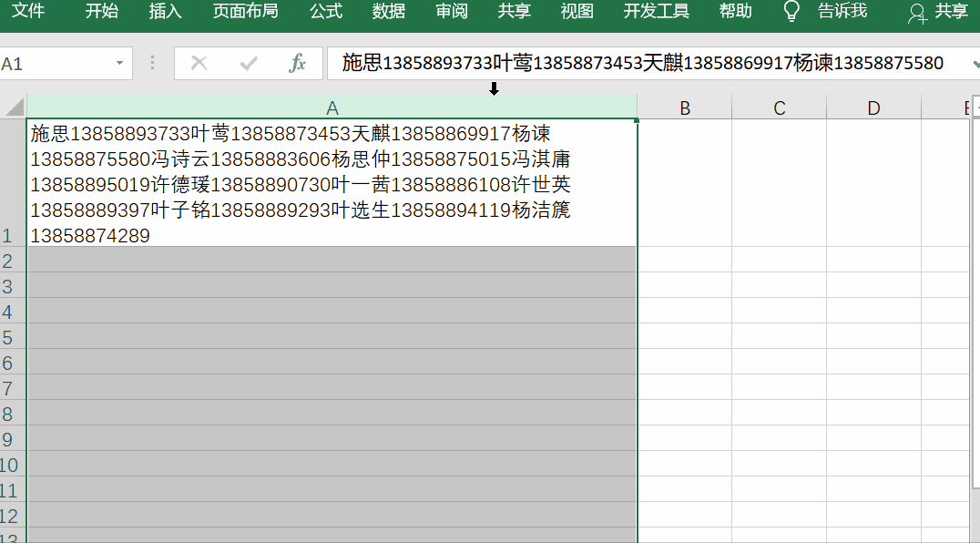Open the 文件 menu
The image size is (980, 543).
(x=28, y=12)
